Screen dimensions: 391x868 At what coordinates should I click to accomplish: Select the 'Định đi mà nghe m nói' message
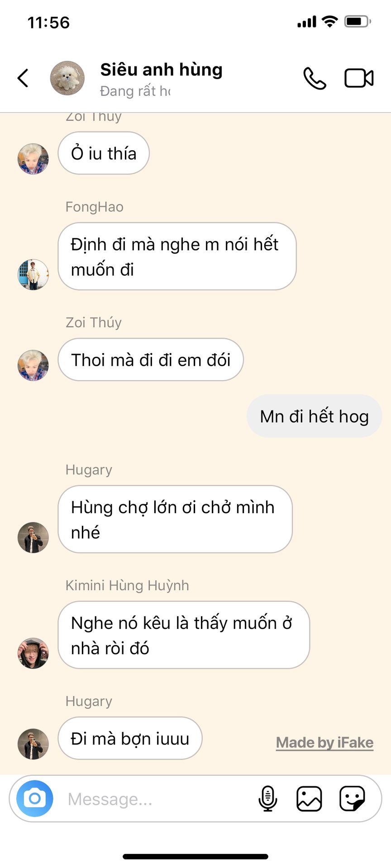click(177, 256)
